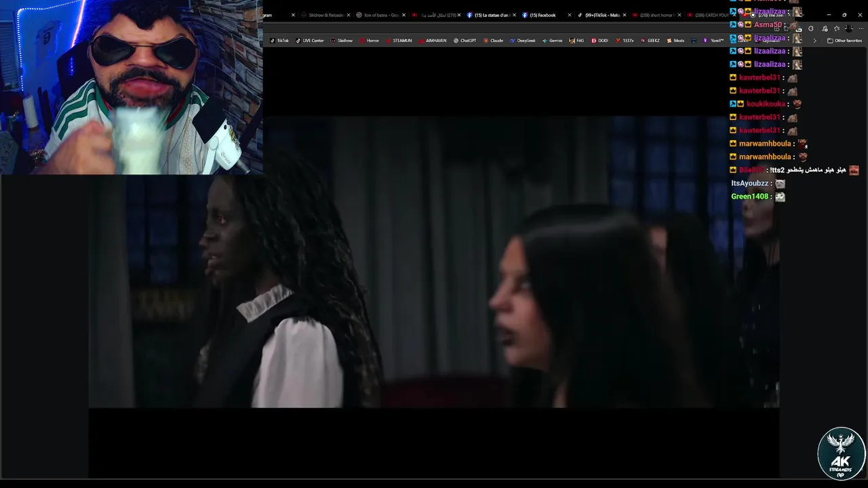Open the AIMHAVEN bookmark
The width and height of the screenshot is (868, 488).
[433, 41]
